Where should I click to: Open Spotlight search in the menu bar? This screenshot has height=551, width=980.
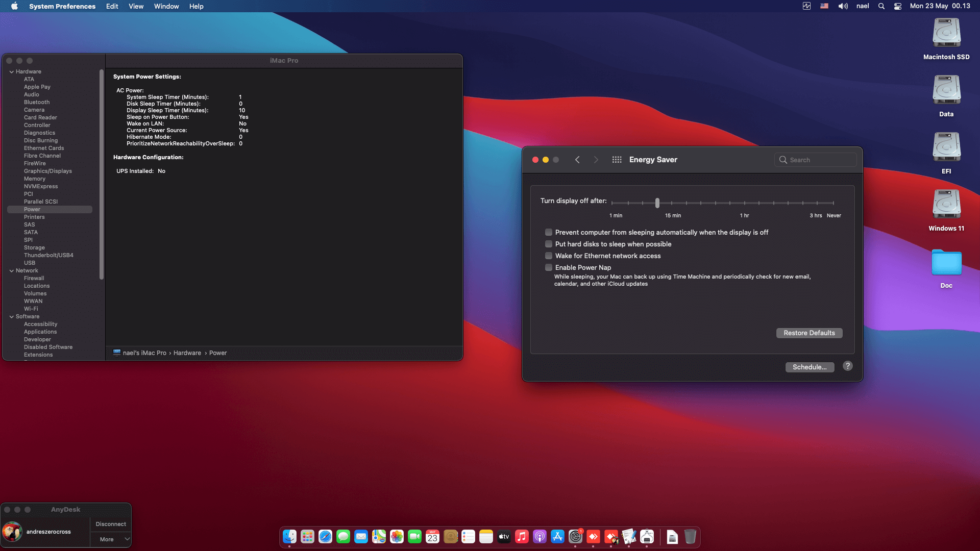(881, 6)
